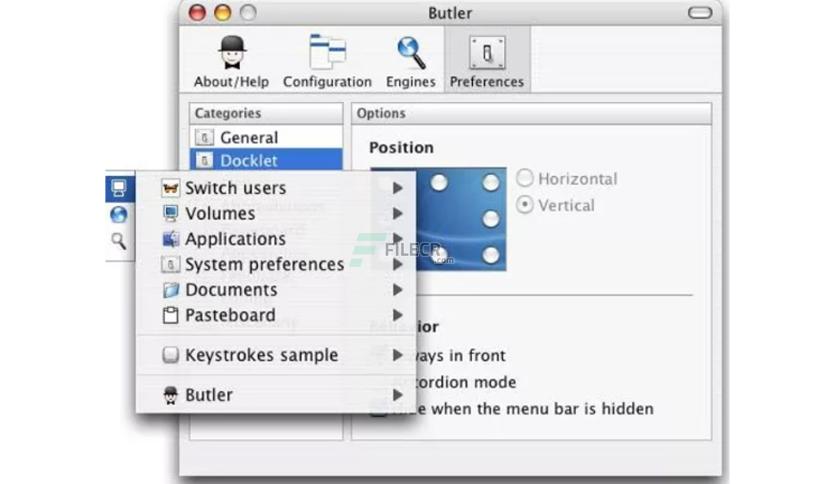Close the Butler window with red button
The width and height of the screenshot is (836, 484).
[x=197, y=12]
